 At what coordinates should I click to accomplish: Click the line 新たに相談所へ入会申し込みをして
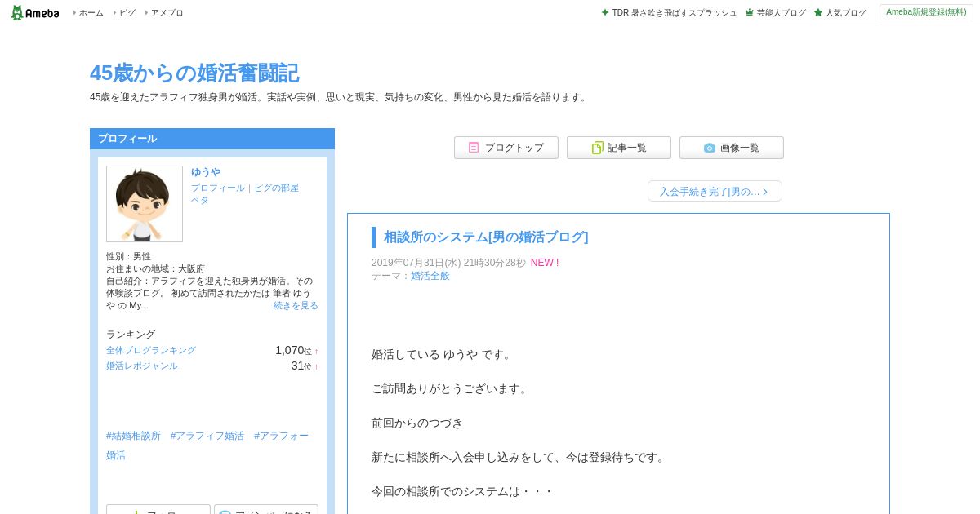pos(520,457)
